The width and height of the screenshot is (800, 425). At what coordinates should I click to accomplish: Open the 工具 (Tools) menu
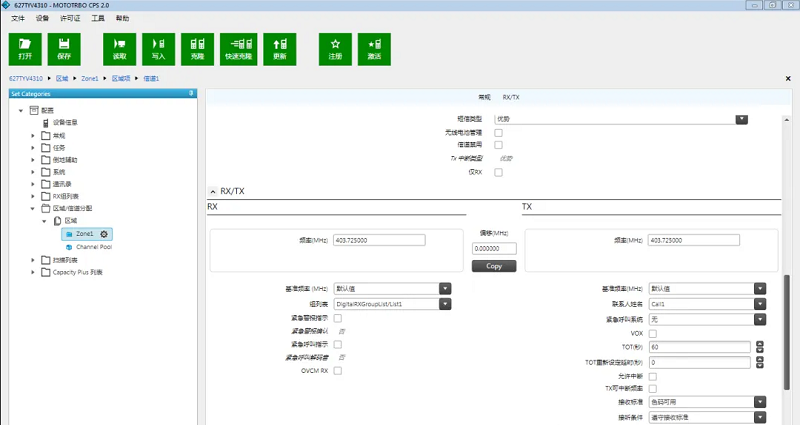pos(97,19)
